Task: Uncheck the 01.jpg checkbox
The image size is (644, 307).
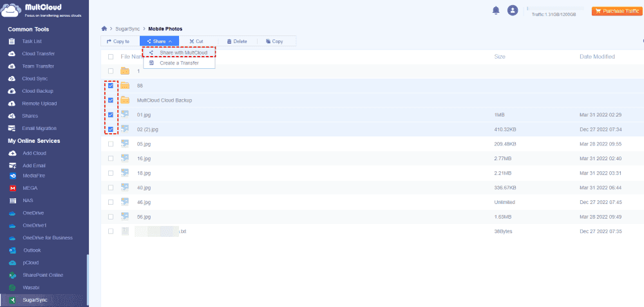Action: pos(111,115)
